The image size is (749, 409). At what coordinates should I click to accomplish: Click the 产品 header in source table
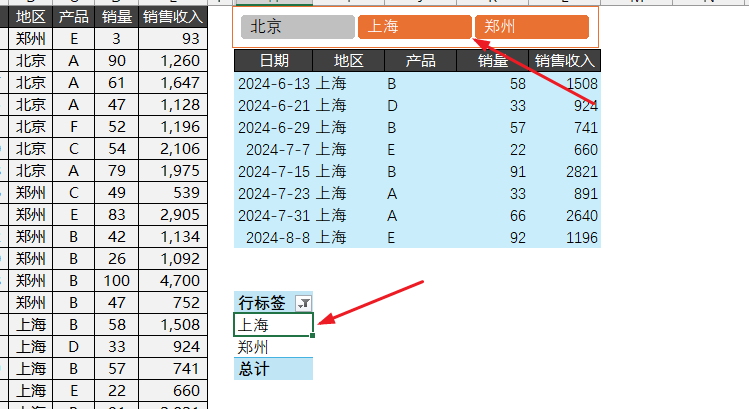(x=74, y=17)
